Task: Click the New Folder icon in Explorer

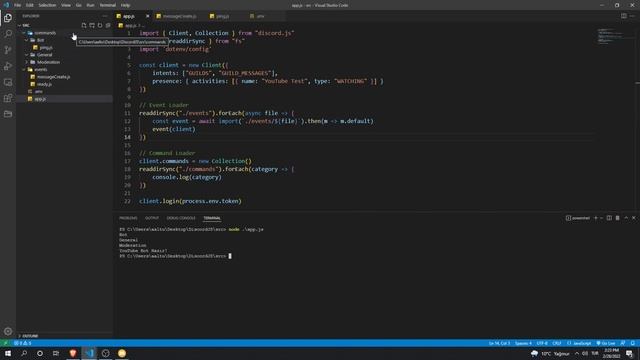Action: 92,25
